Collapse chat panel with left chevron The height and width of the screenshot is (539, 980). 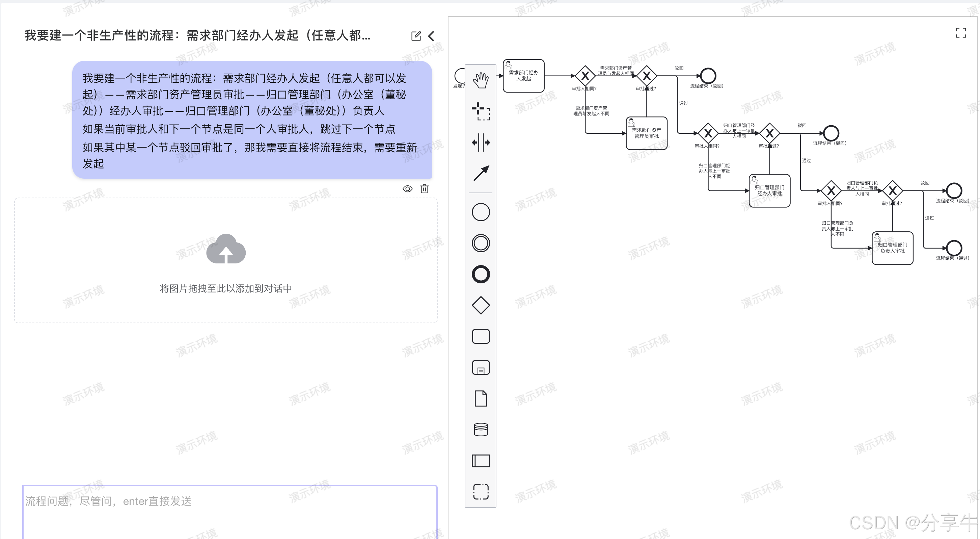[431, 36]
